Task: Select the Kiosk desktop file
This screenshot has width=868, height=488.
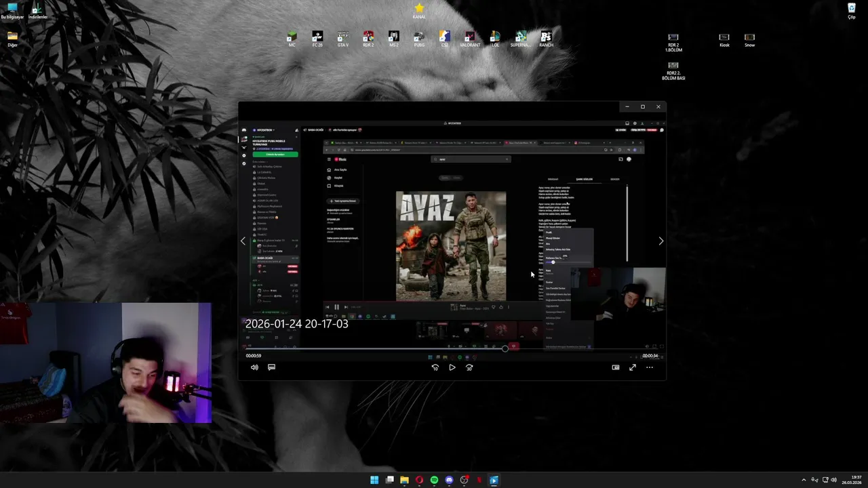Action: [x=724, y=39]
